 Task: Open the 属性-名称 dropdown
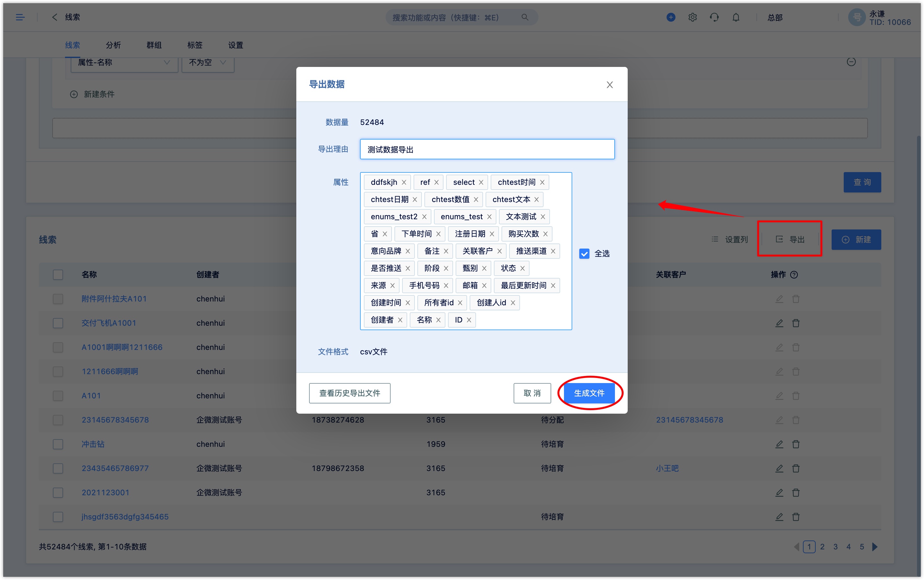(124, 63)
